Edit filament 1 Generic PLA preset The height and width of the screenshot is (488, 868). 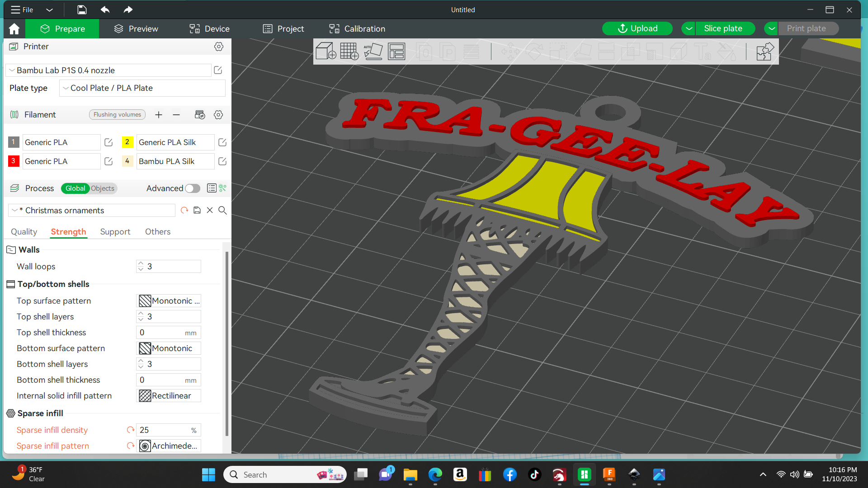(108, 142)
